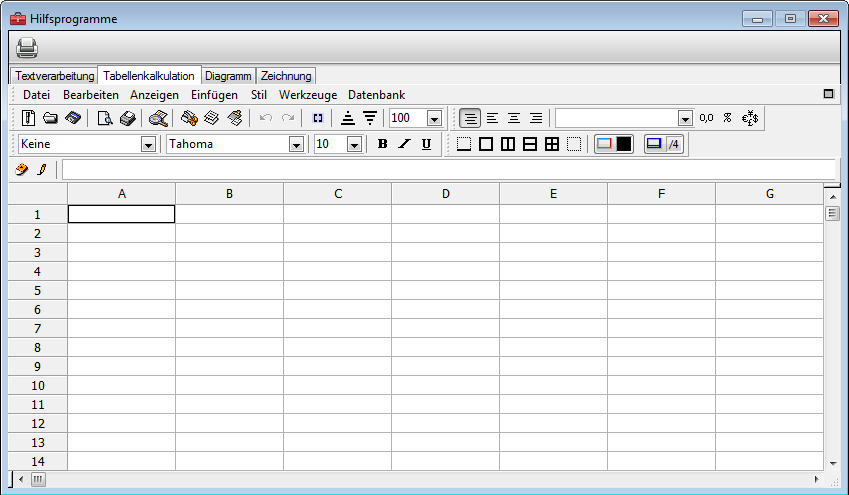Click the formula input field

[448, 170]
